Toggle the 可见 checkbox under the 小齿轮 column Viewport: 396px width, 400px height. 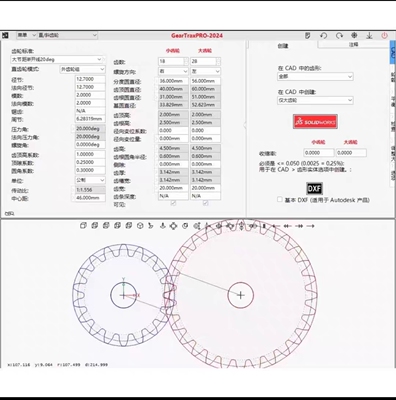(173, 203)
